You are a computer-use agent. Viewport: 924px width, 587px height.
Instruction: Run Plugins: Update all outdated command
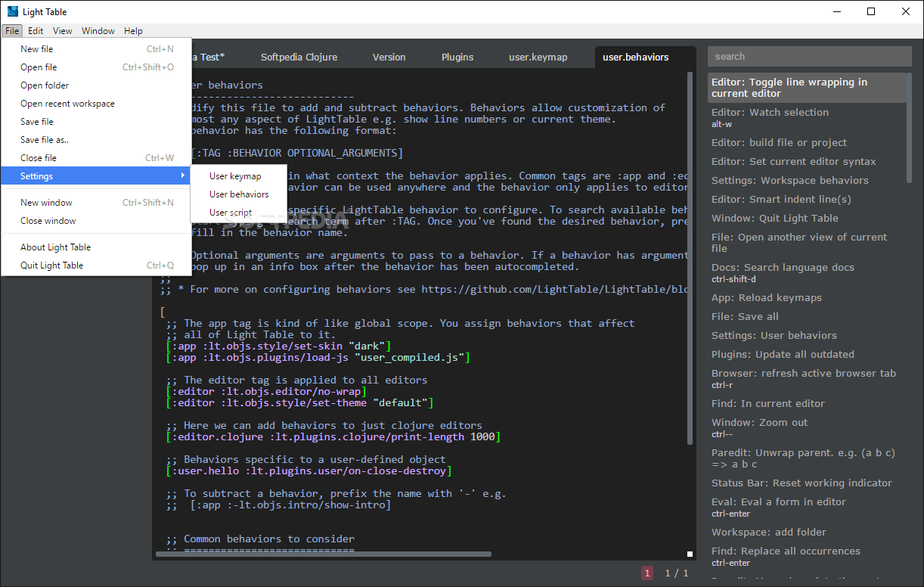808,354
